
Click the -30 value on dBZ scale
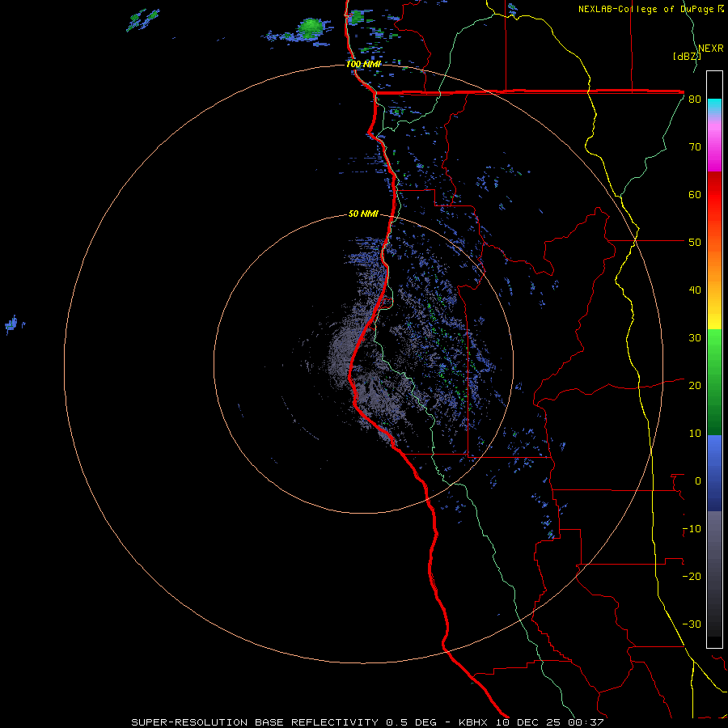692,624
